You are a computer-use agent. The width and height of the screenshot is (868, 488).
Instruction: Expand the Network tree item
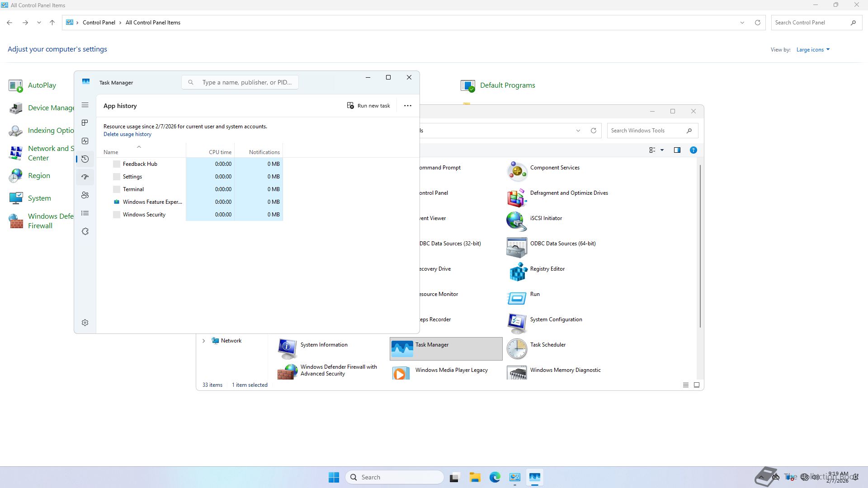click(x=203, y=341)
